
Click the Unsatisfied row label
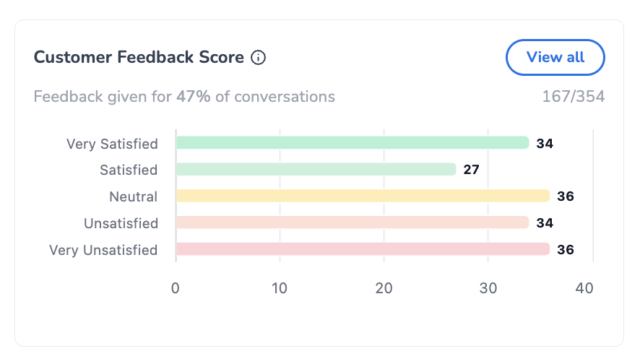click(121, 223)
